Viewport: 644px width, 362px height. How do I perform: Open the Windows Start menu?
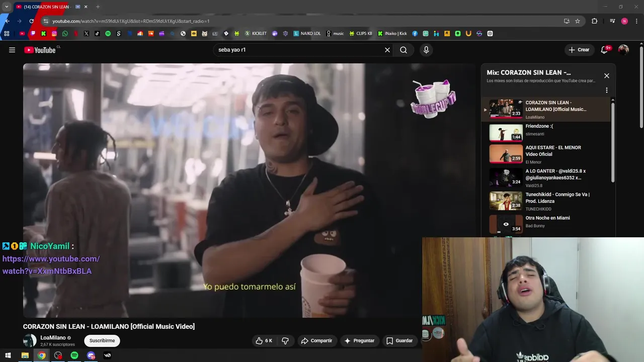pyautogui.click(x=8, y=355)
